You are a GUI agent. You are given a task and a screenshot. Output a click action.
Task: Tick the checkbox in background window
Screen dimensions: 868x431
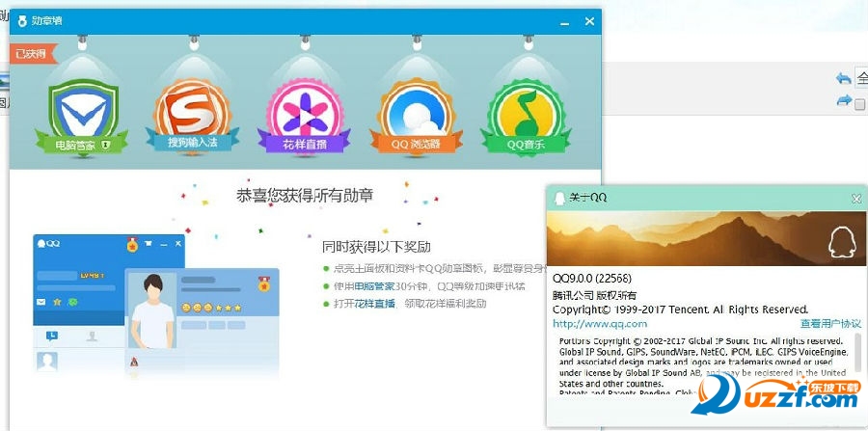(x=859, y=103)
